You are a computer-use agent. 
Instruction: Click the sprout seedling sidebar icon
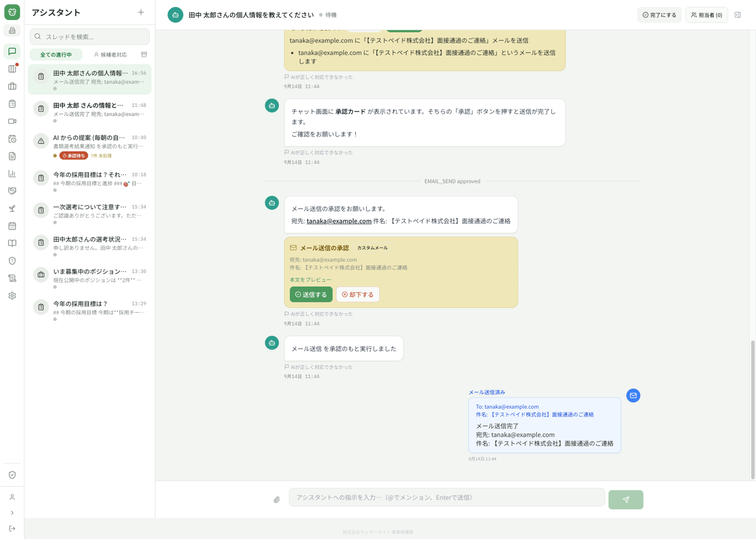coord(12,208)
